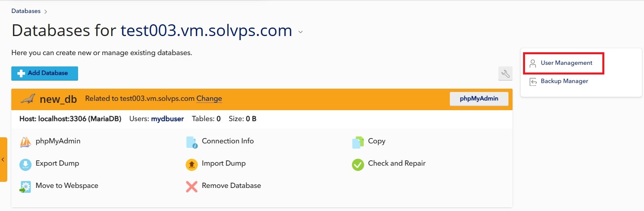This screenshot has height=211, width=644.
Task: Open the Databases breadcrumb link
Action: coord(26,11)
